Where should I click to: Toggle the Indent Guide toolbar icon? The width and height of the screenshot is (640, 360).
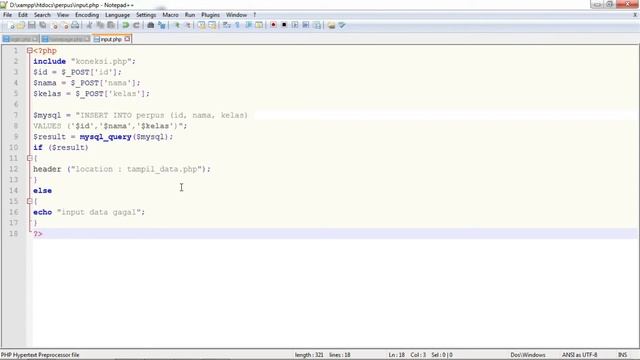pos(248,25)
